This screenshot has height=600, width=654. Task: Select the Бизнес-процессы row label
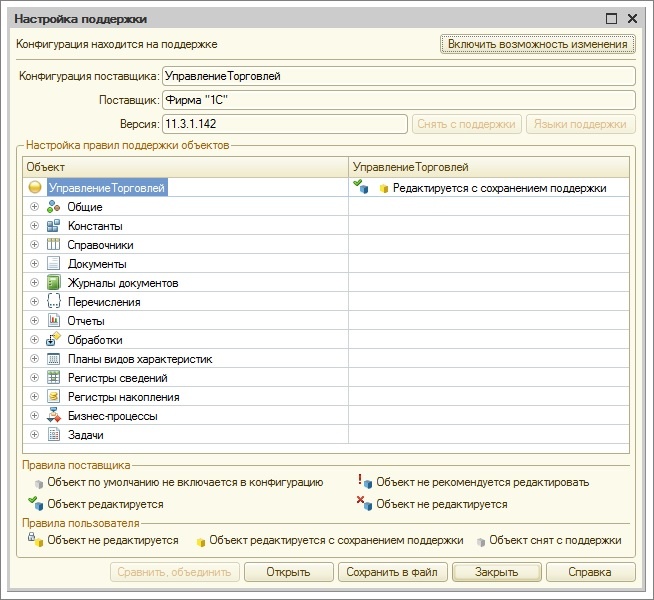click(x=113, y=416)
